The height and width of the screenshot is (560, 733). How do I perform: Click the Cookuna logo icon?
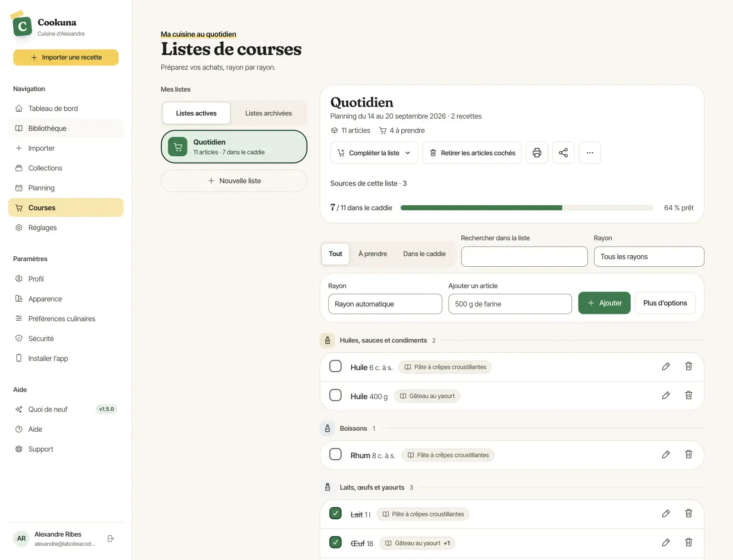[x=22, y=26]
